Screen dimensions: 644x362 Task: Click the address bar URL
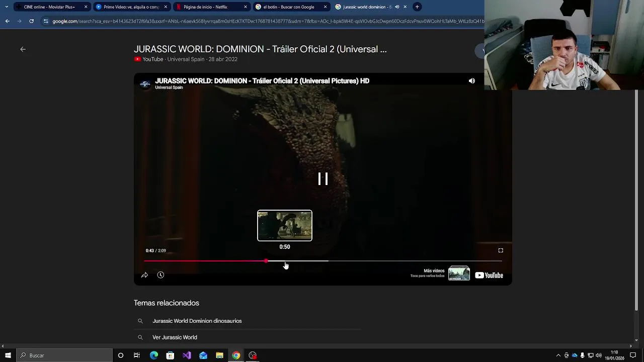(x=268, y=21)
